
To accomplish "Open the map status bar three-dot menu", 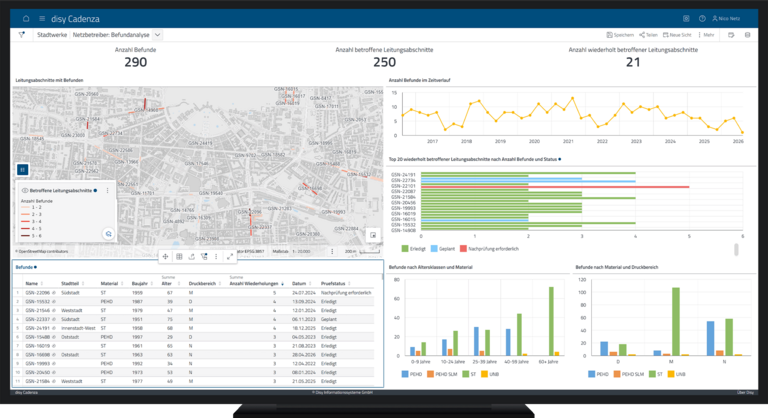I will point(332,251).
